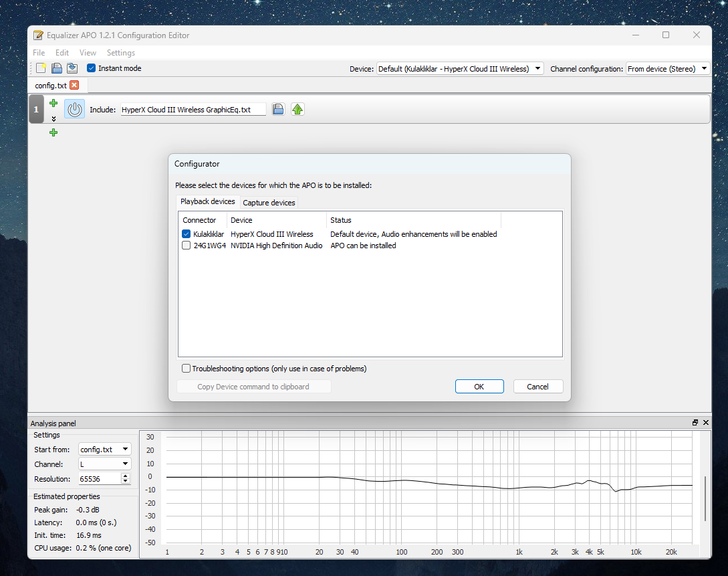Click the Latency 0.0 ms value
The image size is (728, 576).
click(x=96, y=522)
